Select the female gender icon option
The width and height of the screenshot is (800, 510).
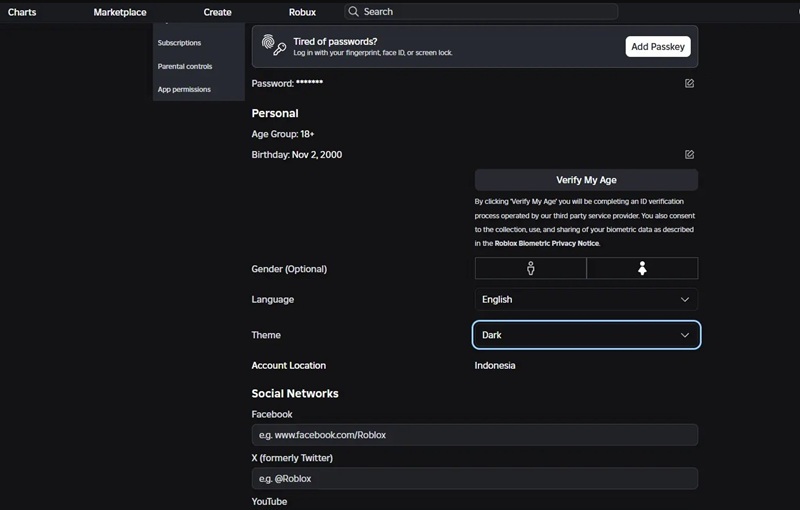click(642, 268)
